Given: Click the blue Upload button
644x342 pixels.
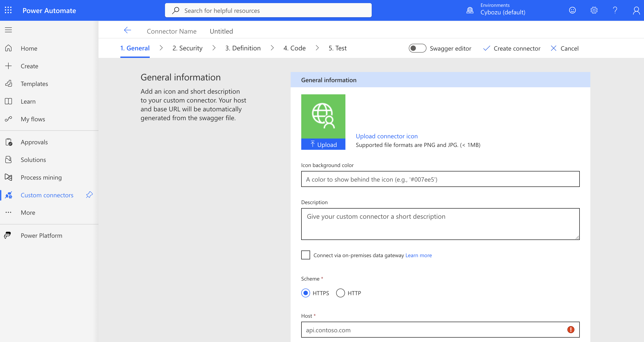Looking at the screenshot, I should pyautogui.click(x=323, y=144).
